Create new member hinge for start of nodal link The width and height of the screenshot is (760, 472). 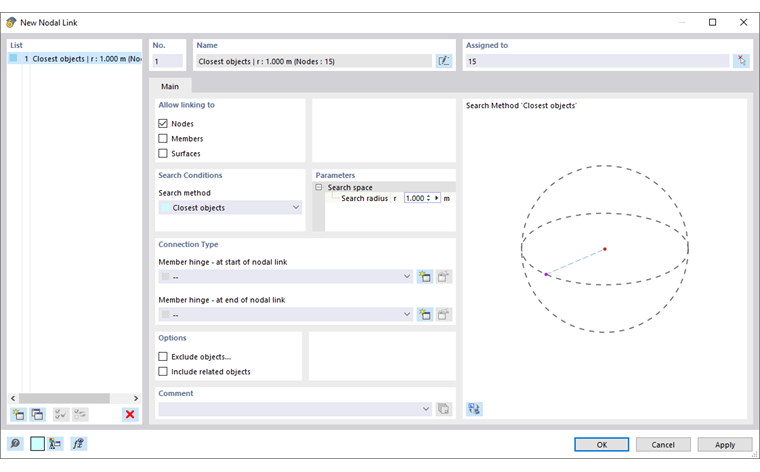point(425,277)
